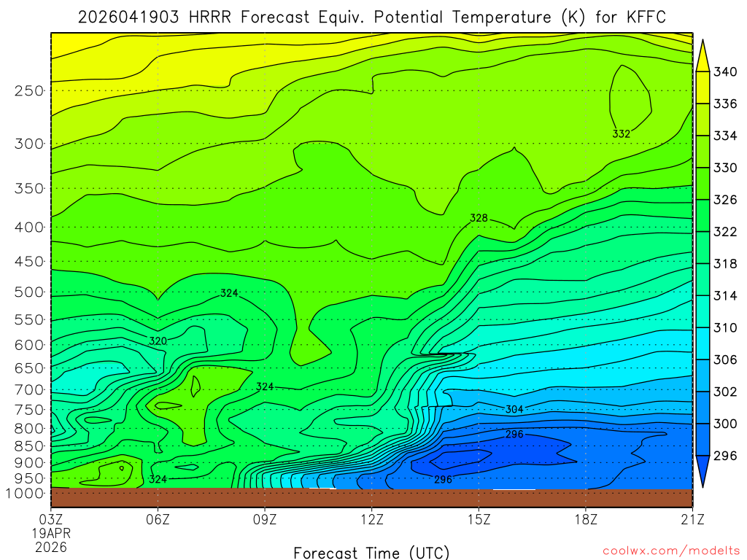Viewport: 747px width, 560px height.
Task: Click the 322 colorbar value
Action: (x=725, y=232)
